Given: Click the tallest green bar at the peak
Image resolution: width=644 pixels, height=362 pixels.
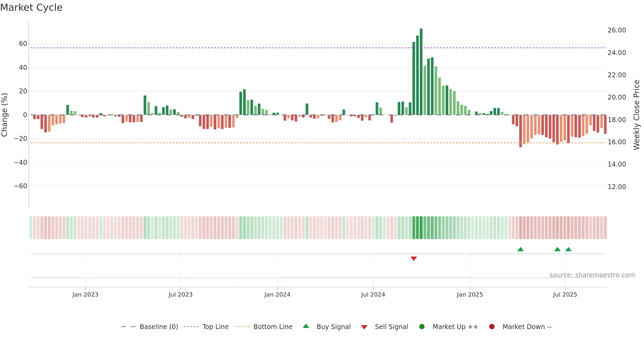Looking at the screenshot, I should pyautogui.click(x=421, y=72).
